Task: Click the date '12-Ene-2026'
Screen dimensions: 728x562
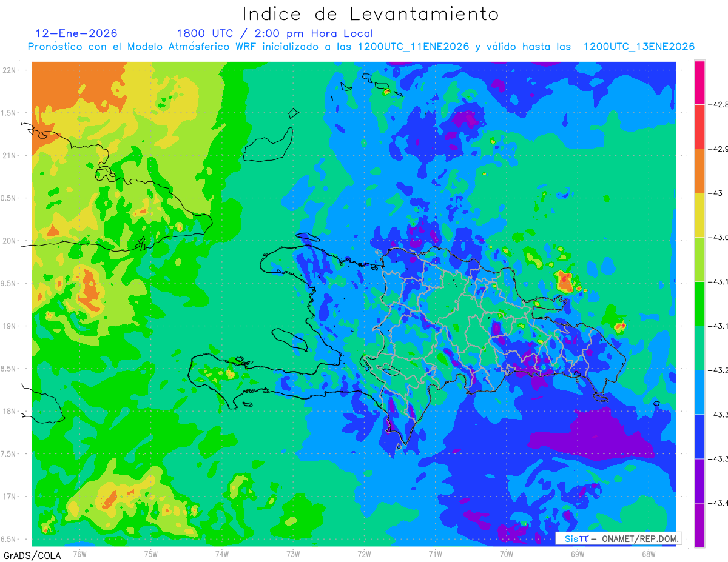Action: [x=76, y=33]
